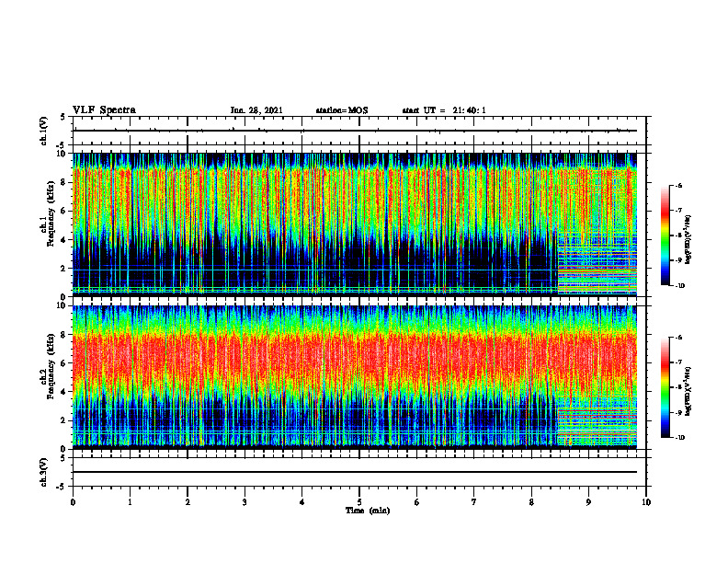Click the ch.1 colorbar "-6" tick label
The height and width of the screenshot is (563, 728).
click(x=678, y=185)
